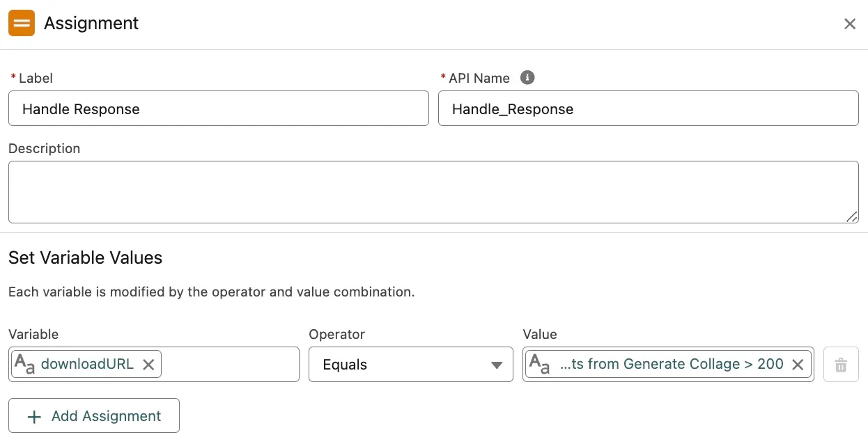Select the downloadURL pill text
Screen dimensions: 868x444
[x=87, y=364]
